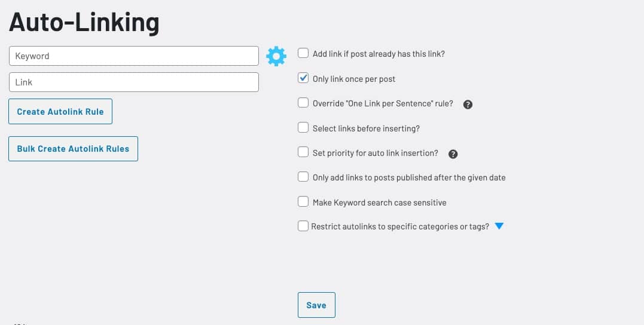Save the auto-linking settings
Image resolution: width=644 pixels, height=325 pixels.
tap(316, 305)
